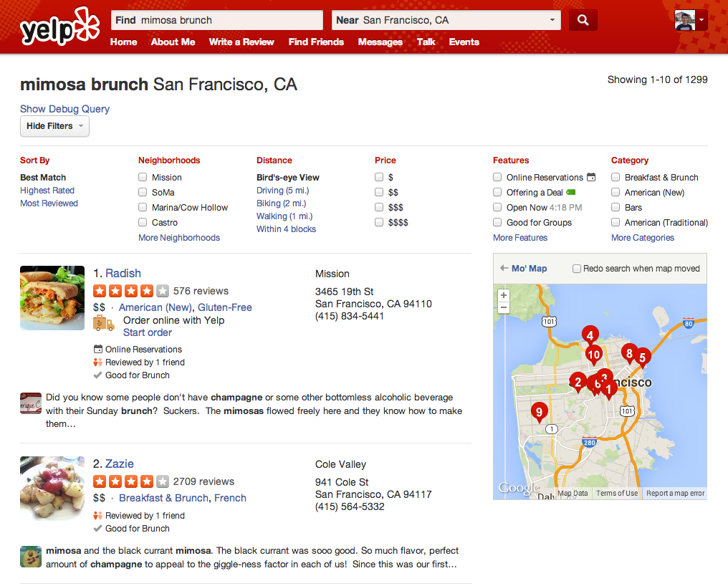Viewport: 728px width, 586px height.
Task: Enable the Open Now filter
Action: coord(497,207)
